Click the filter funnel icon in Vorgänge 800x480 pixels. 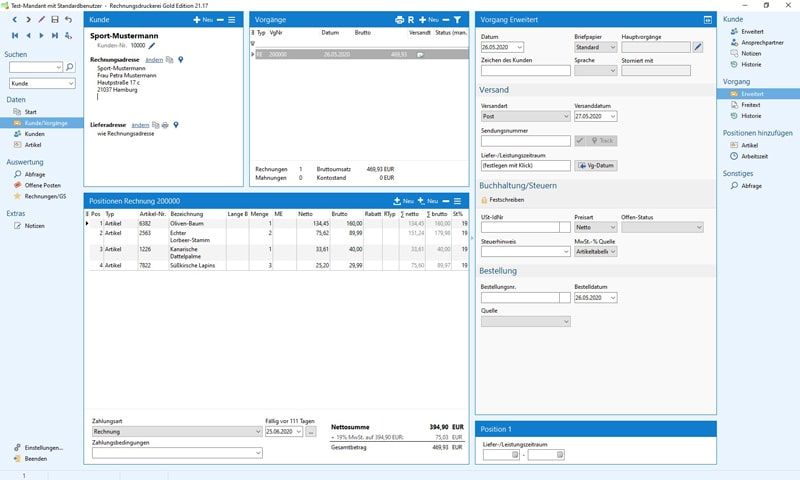457,20
